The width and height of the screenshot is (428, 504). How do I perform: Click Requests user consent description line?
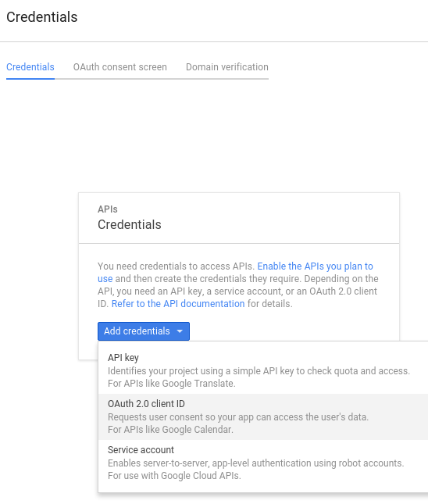point(238,417)
